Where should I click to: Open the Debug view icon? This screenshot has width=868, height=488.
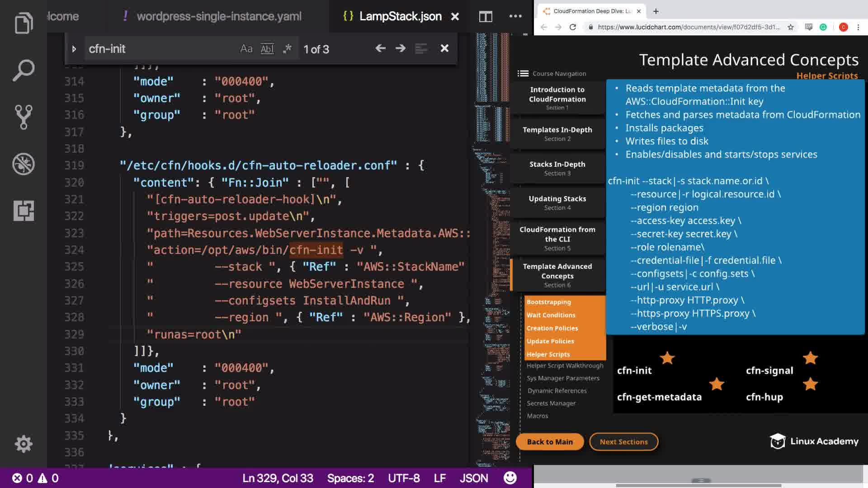tap(24, 164)
